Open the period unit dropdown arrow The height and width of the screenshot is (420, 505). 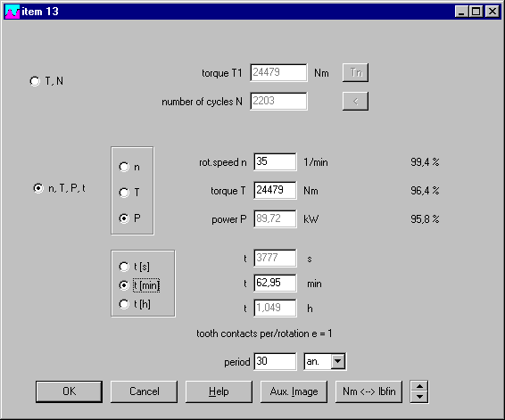338,361
